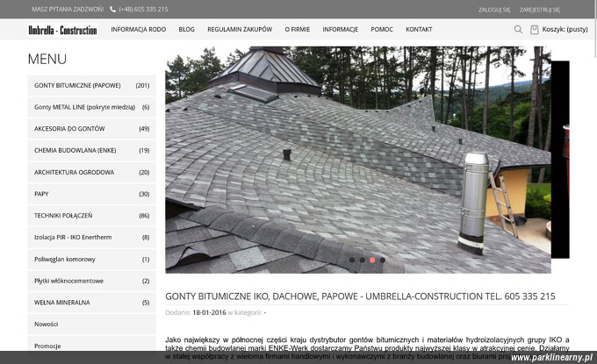The image size is (597, 364).
Task: Open Akcesoria do gontów category
Action: (92, 129)
